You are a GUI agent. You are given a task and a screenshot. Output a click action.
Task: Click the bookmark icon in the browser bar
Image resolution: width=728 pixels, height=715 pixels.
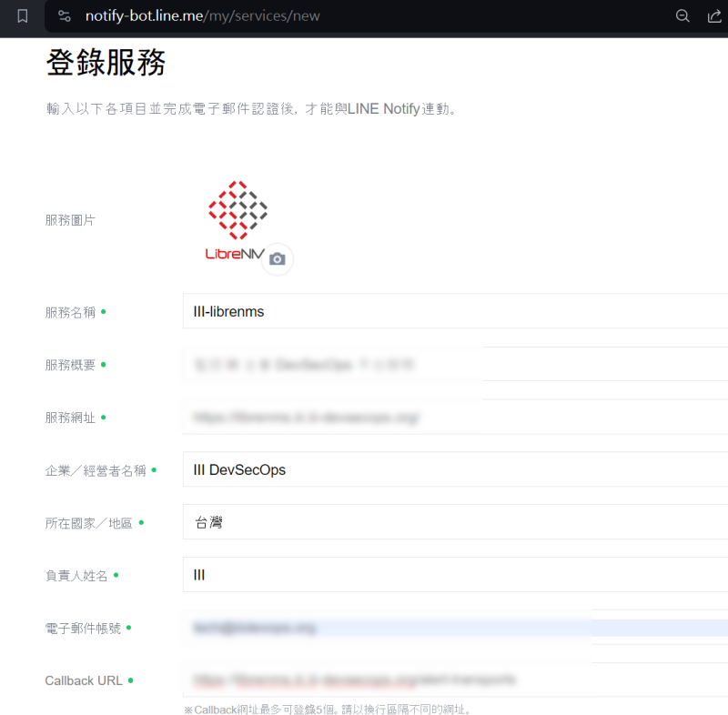point(22,15)
